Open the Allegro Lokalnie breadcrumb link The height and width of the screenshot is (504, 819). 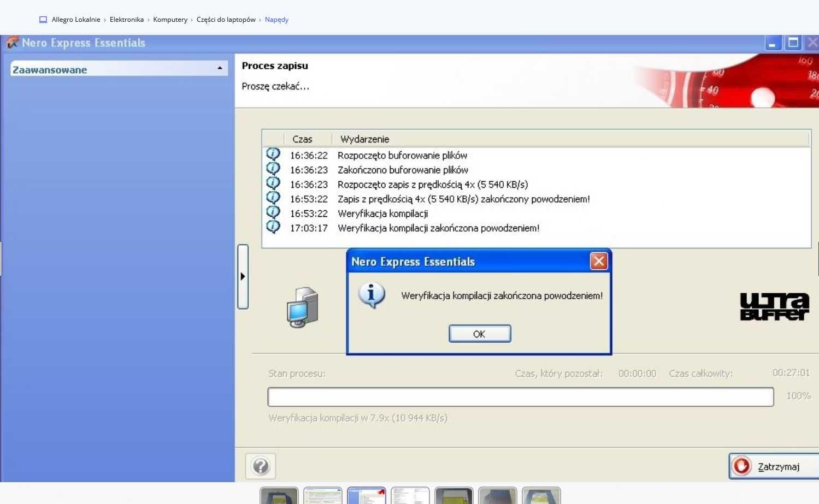click(76, 20)
